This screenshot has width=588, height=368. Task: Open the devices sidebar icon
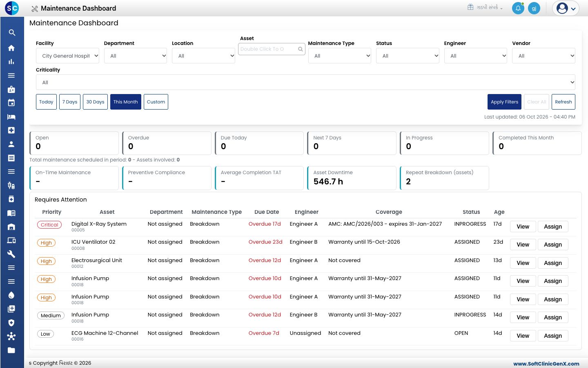[x=11, y=240]
